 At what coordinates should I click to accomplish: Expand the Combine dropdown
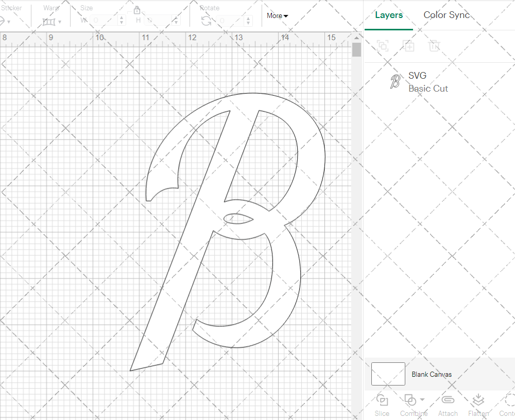(422, 399)
